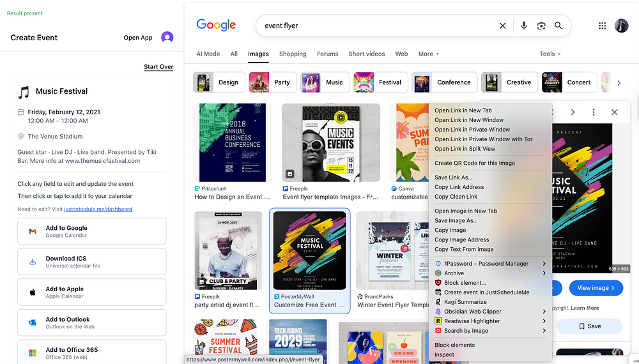Click the location pin icon beside venue
639x364 pixels.
pos(21,137)
